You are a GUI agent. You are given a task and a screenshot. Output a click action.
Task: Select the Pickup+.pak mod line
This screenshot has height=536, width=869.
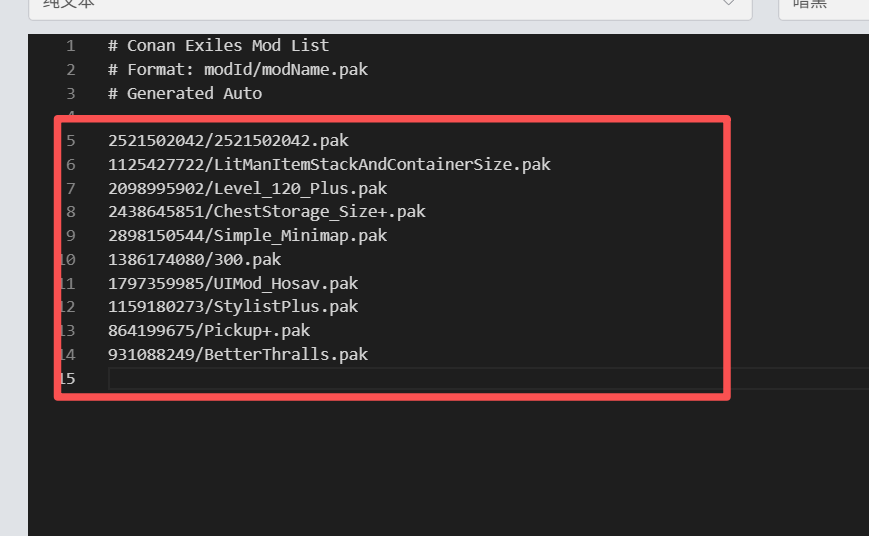[x=209, y=331]
